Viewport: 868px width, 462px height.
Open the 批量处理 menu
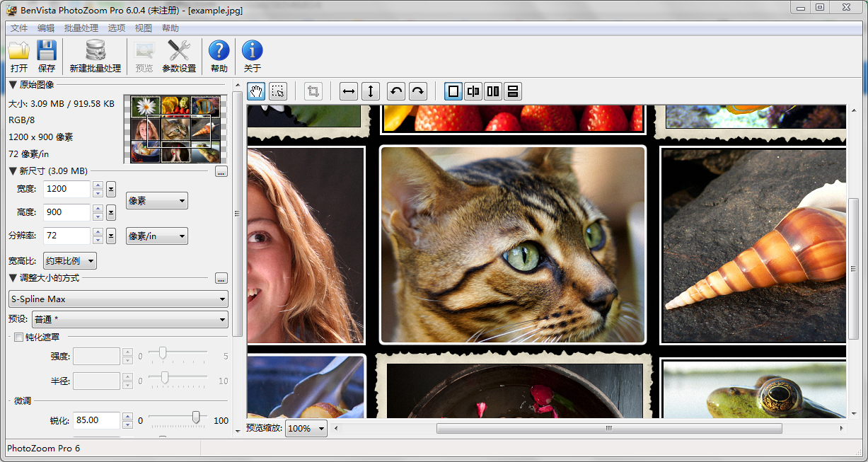pyautogui.click(x=81, y=28)
